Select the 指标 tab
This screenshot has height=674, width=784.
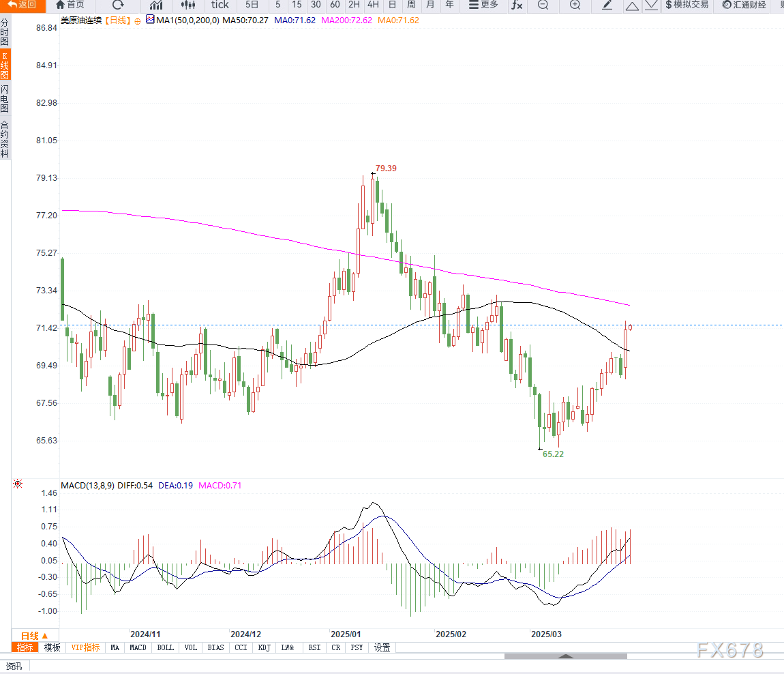coord(25,647)
